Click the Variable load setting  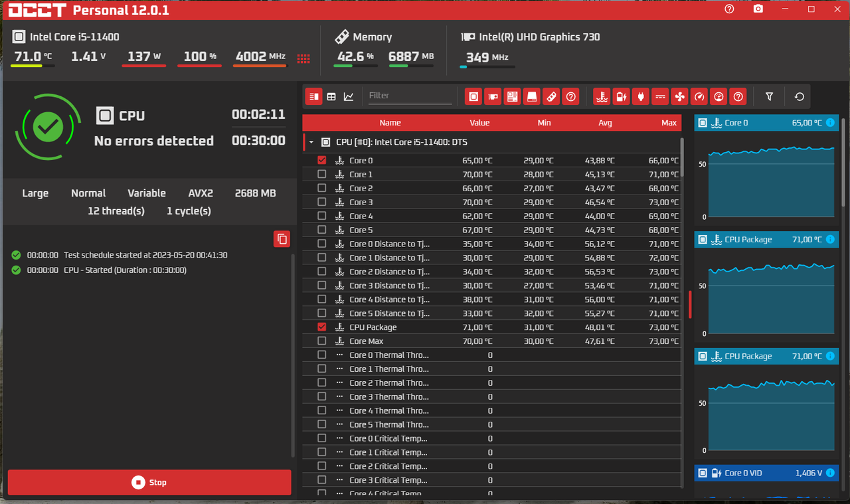tap(147, 193)
